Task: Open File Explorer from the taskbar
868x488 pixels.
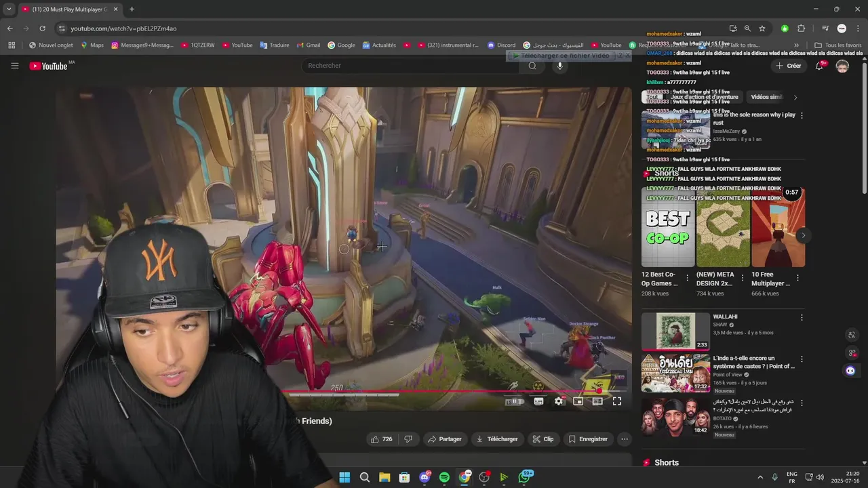Action: tap(384, 477)
